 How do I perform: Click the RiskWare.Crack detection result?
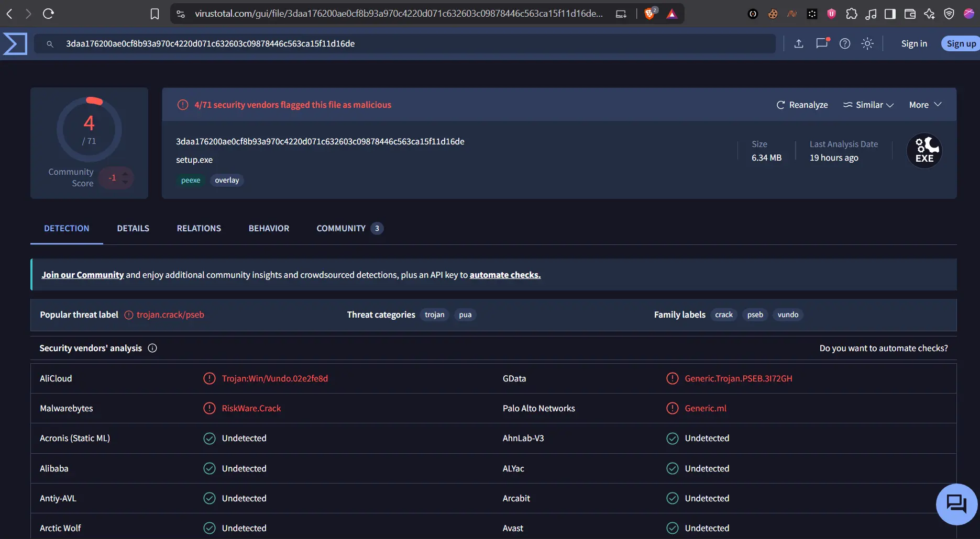click(251, 408)
